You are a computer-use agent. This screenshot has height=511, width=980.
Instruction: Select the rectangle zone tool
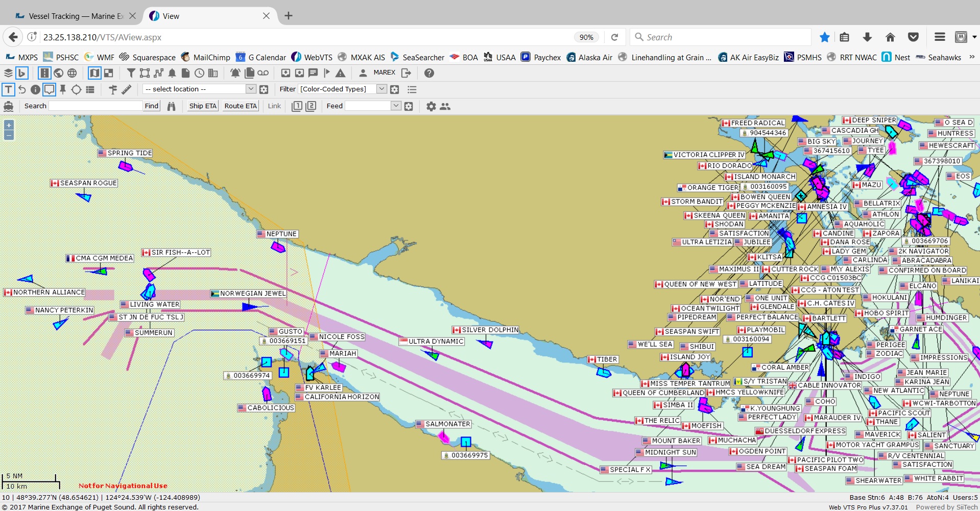145,73
